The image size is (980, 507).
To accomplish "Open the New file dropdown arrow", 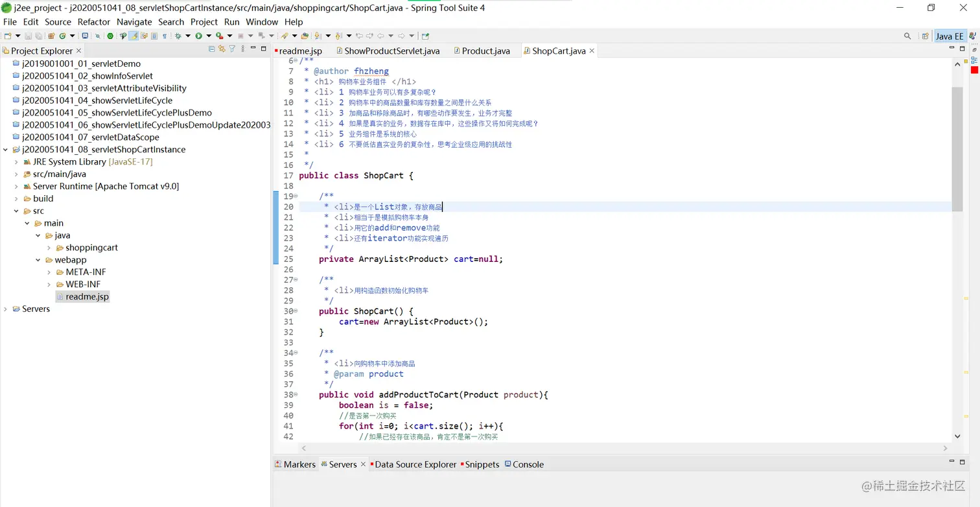I will 18,36.
